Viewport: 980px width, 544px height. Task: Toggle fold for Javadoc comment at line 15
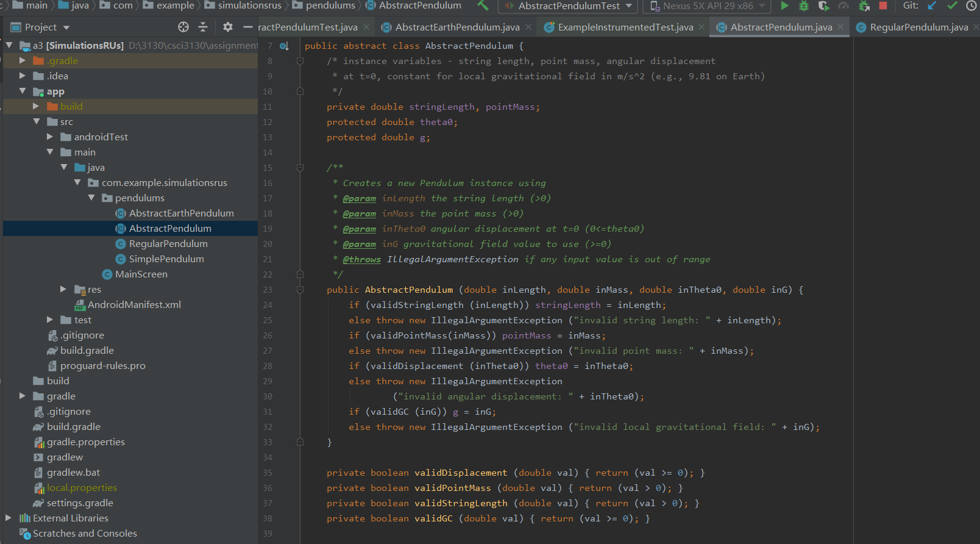pyautogui.click(x=300, y=168)
